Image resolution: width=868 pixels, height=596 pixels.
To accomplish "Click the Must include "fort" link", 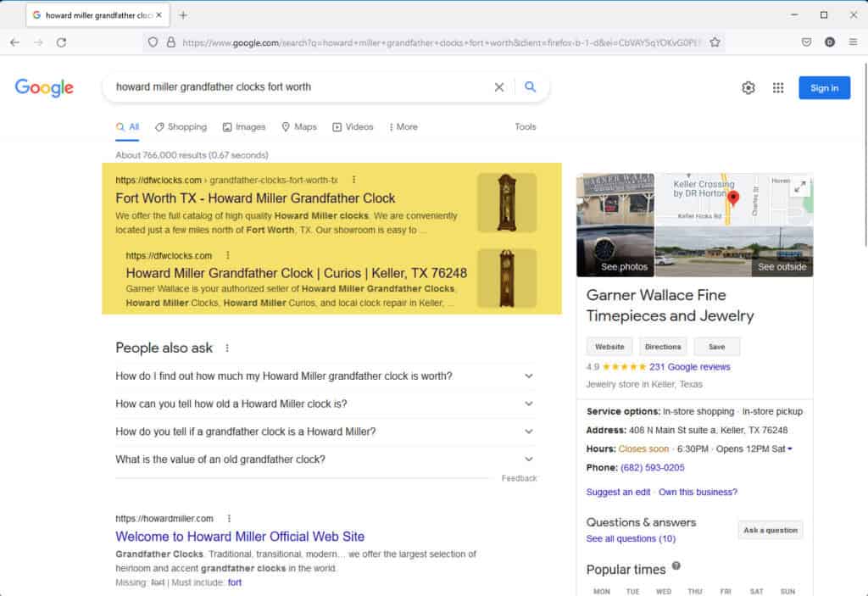I will click(235, 582).
